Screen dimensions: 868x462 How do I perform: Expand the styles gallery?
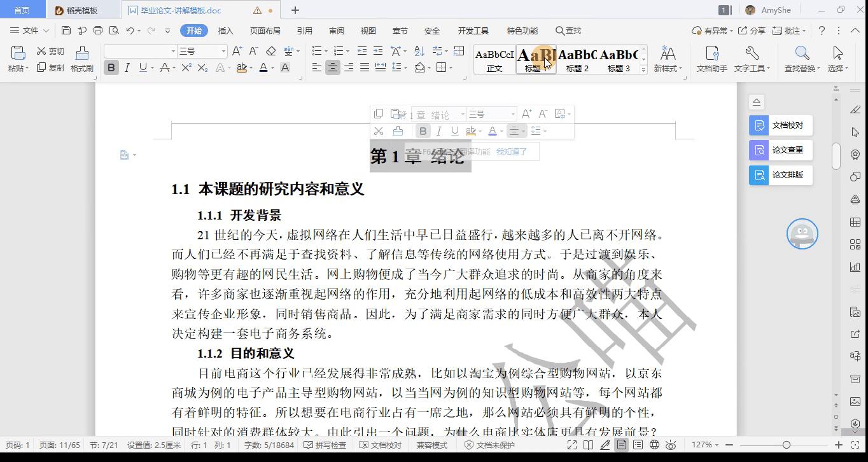point(643,69)
